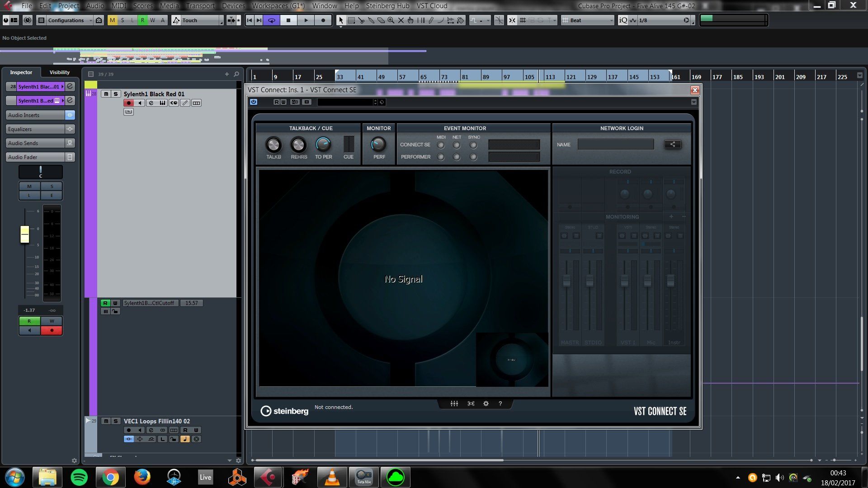Select the hand Play tool in toolbar
The height and width of the screenshot is (488, 868).
(x=411, y=20)
